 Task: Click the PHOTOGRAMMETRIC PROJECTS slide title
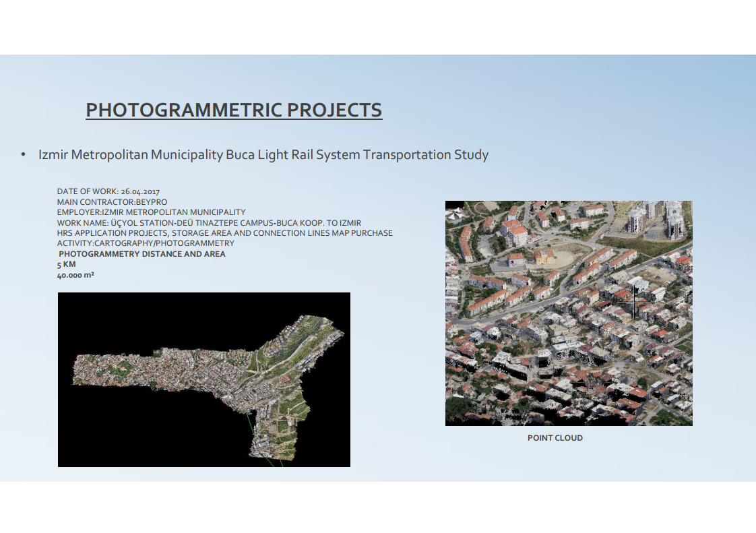[234, 110]
